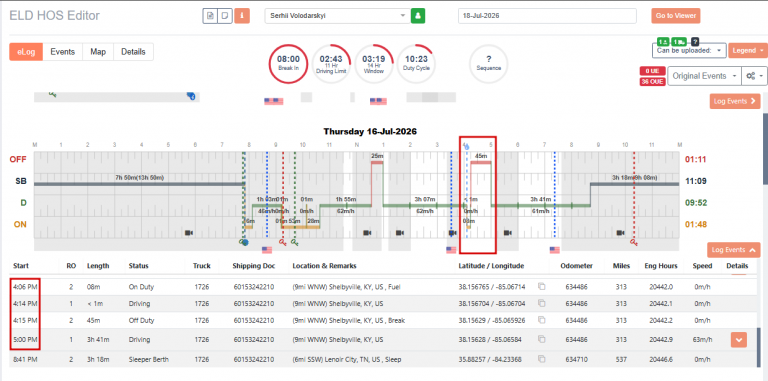Click the 18-Jul-2026 date field

coord(547,16)
